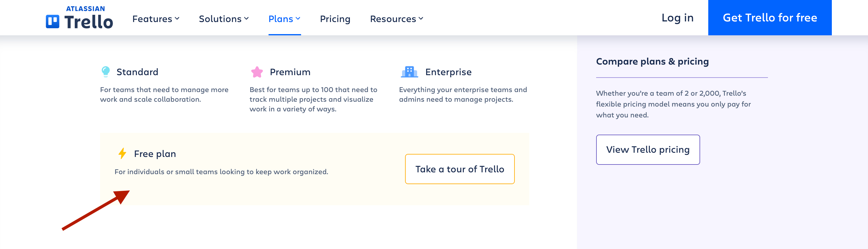The height and width of the screenshot is (249, 868).
Task: Click the Atlassian wordmark above the Trello logo
Action: pos(85,9)
